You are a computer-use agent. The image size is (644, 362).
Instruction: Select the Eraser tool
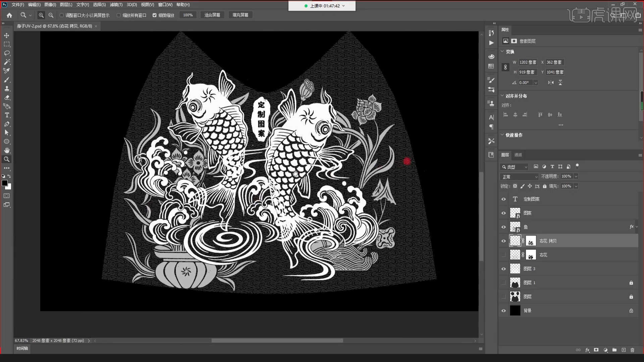(7, 98)
